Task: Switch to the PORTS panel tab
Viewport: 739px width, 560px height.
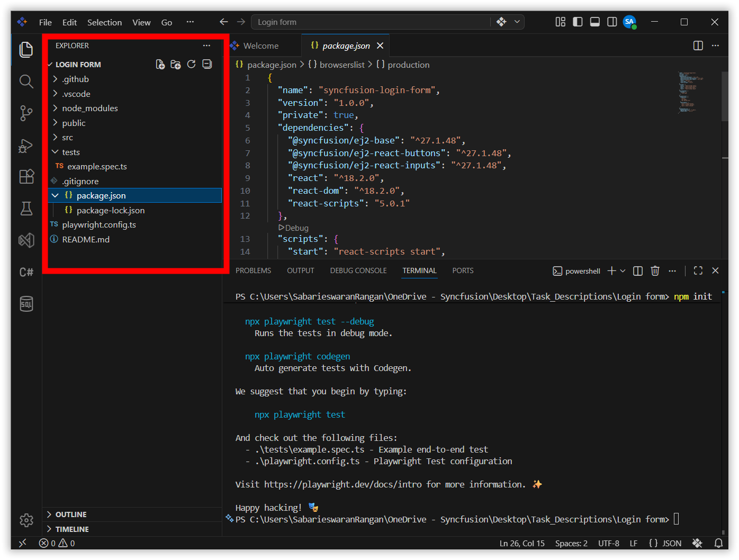Action: pos(463,270)
